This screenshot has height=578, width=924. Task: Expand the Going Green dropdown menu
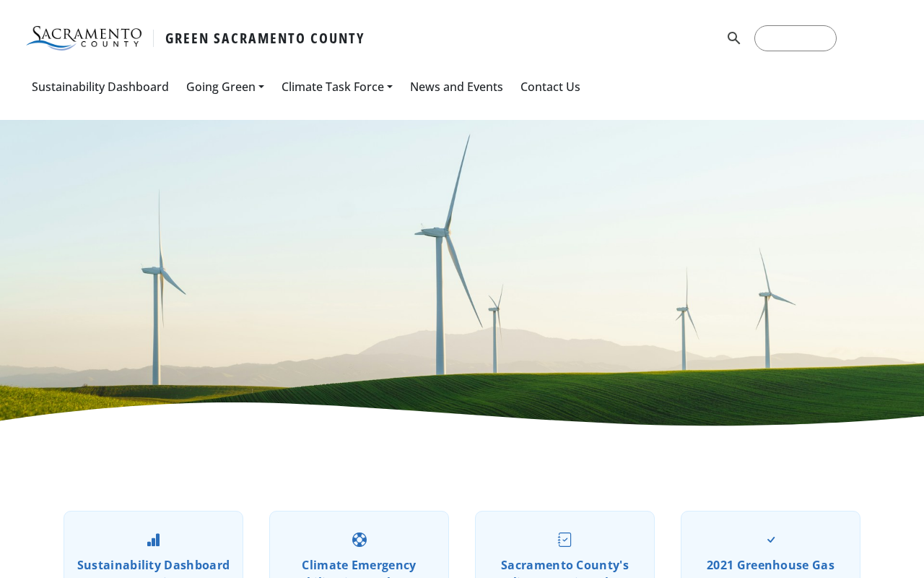click(225, 87)
